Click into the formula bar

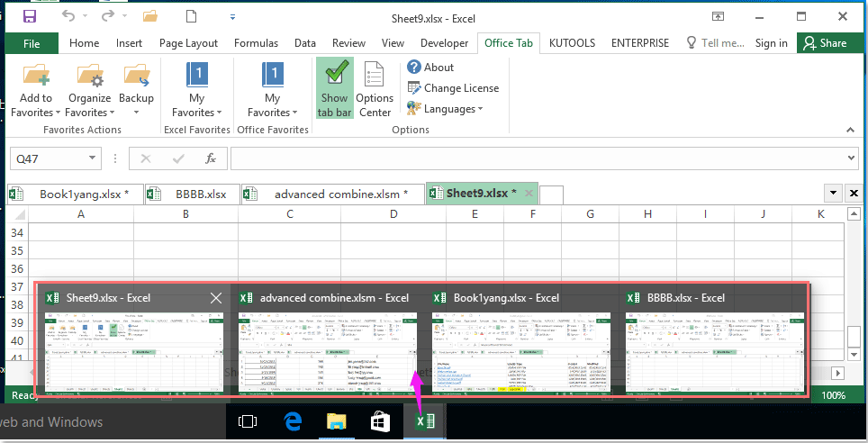(537, 159)
